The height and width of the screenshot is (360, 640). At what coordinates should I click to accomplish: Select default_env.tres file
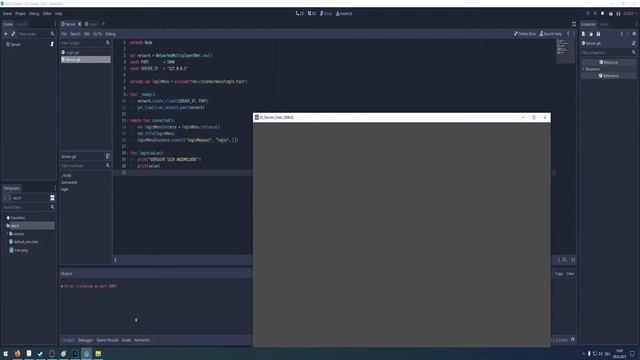pyautogui.click(x=24, y=242)
